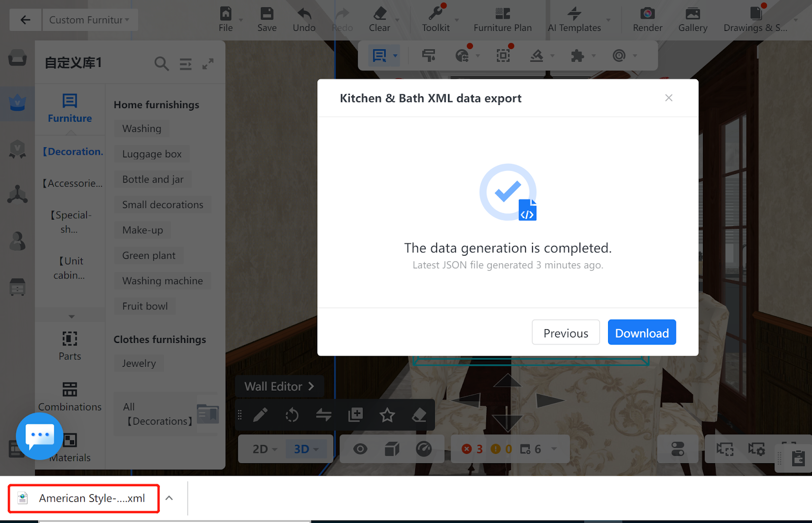The height and width of the screenshot is (523, 812).
Task: Select the Green plant category
Action: coord(149,256)
